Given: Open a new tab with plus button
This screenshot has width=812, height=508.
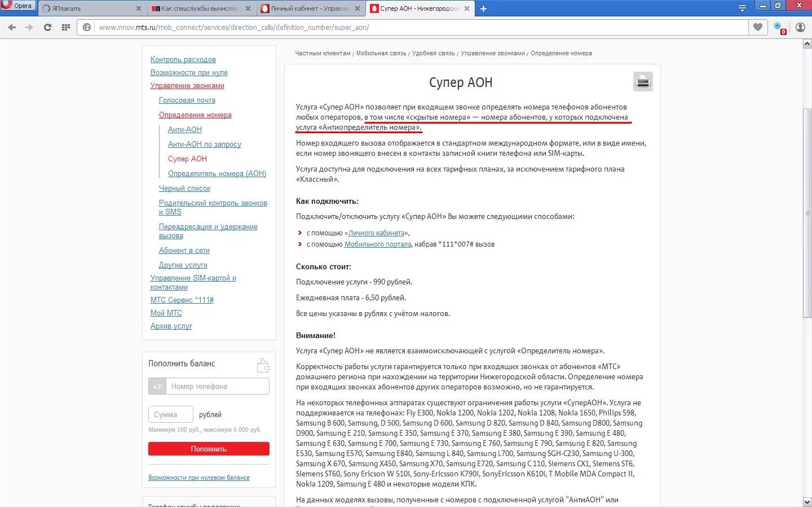Looking at the screenshot, I should click(483, 8).
